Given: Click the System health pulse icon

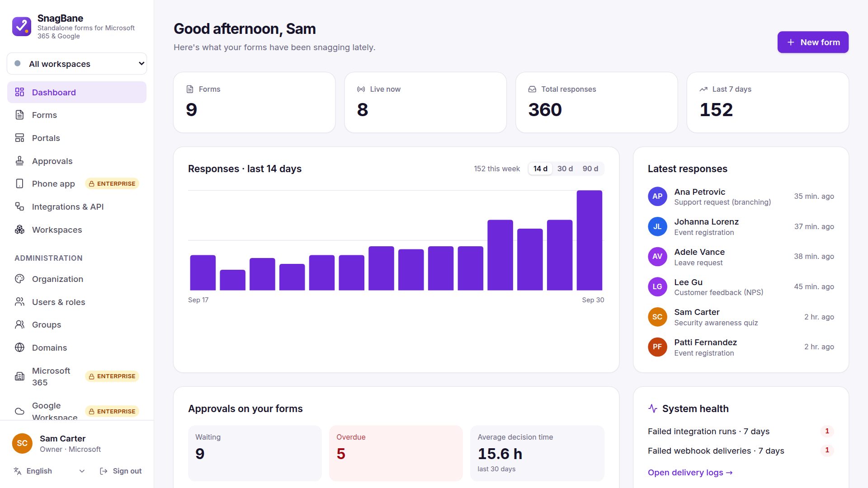Looking at the screenshot, I should point(653,408).
